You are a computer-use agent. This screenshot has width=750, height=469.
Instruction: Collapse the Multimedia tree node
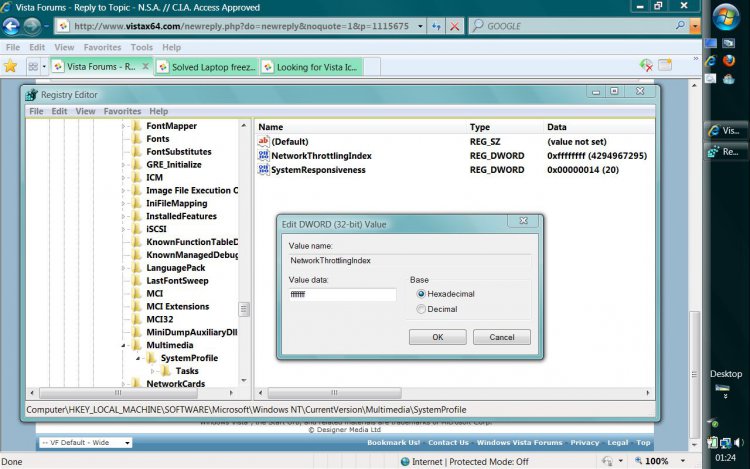123,345
